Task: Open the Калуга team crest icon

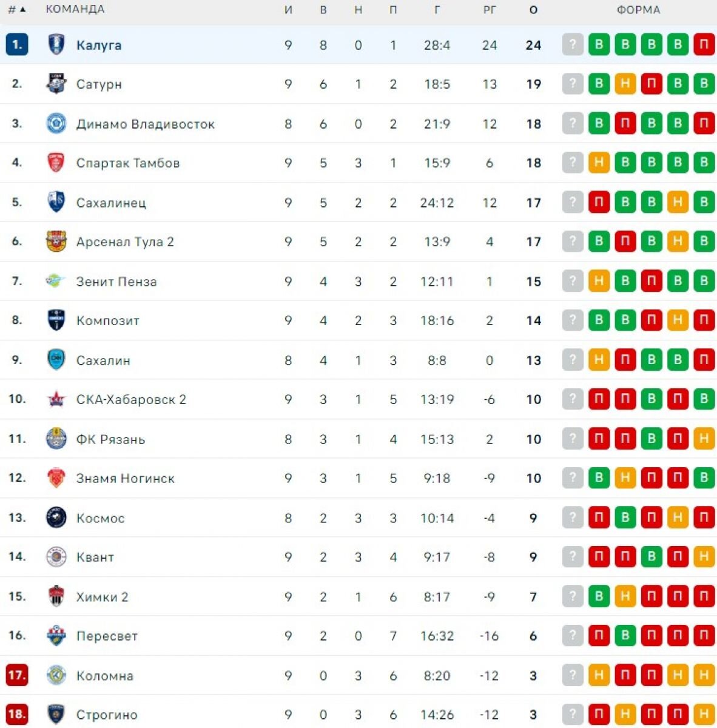Action: click(56, 45)
